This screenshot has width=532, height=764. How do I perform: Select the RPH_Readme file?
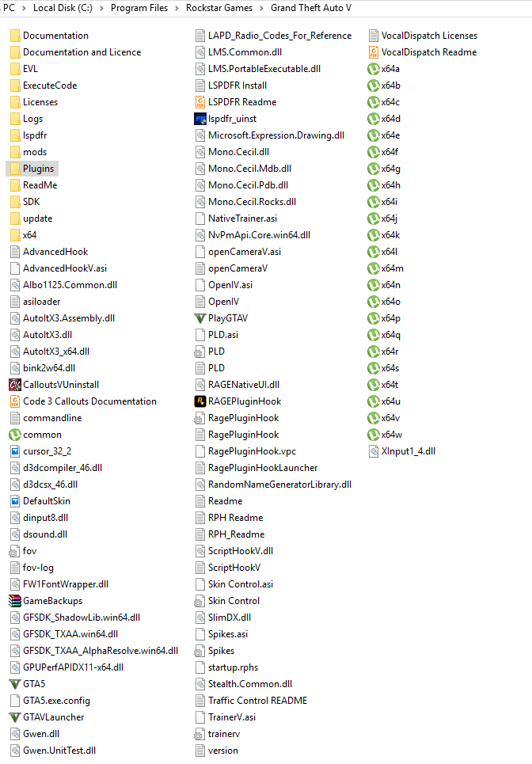(x=230, y=534)
